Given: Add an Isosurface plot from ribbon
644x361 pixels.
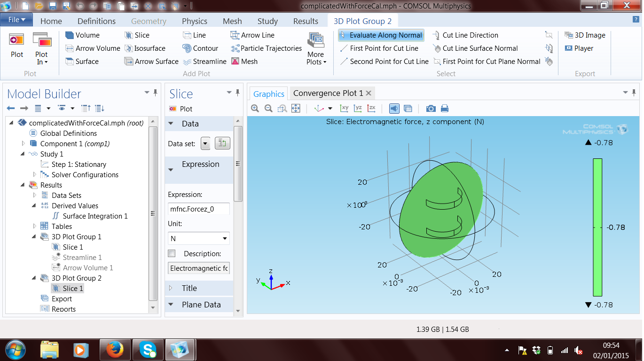Looking at the screenshot, I should click(x=145, y=48).
